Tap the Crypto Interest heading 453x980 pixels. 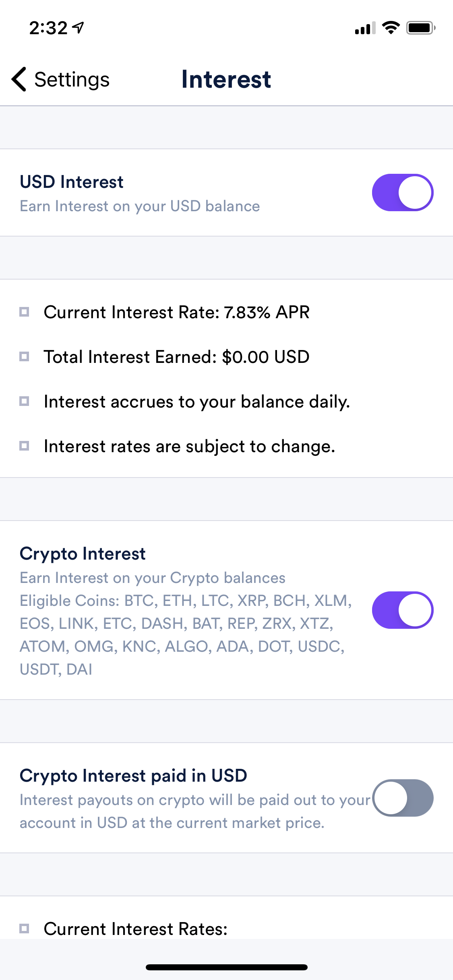click(83, 554)
